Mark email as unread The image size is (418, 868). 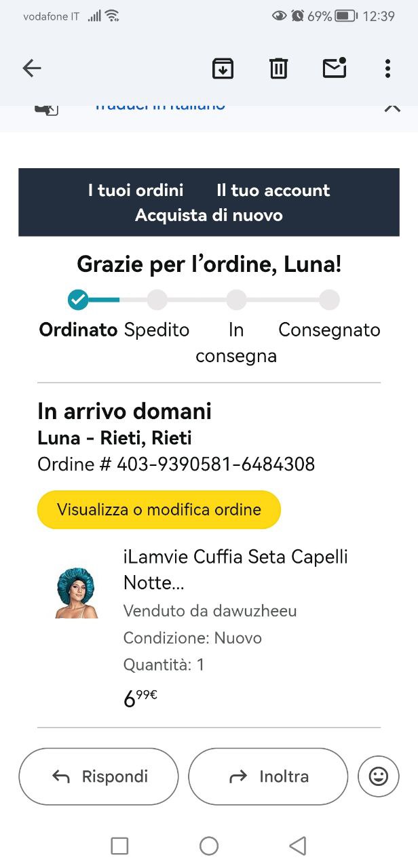point(334,68)
